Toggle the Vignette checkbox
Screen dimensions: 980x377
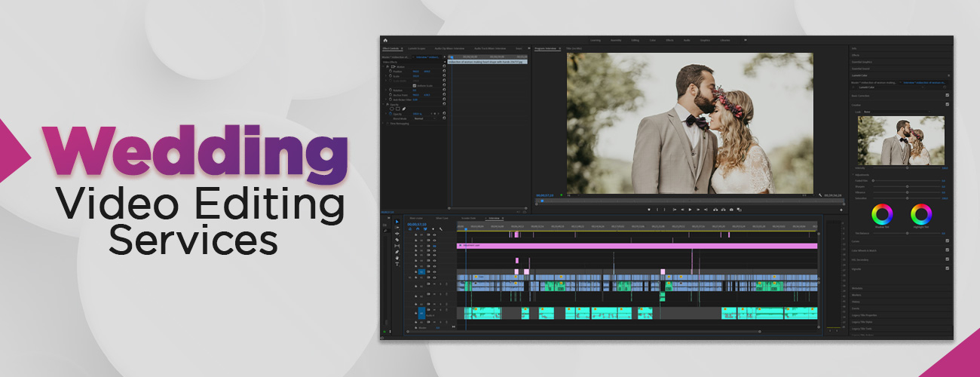pos(948,268)
